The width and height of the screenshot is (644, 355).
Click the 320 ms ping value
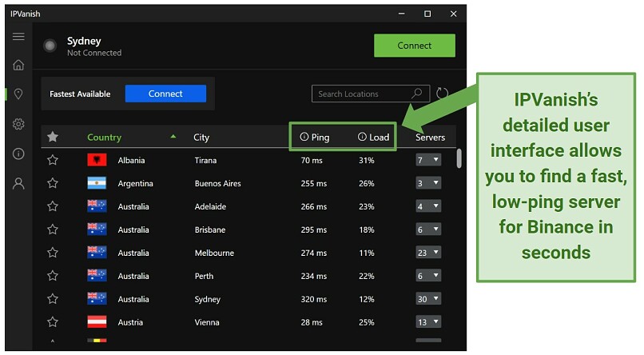(x=314, y=299)
